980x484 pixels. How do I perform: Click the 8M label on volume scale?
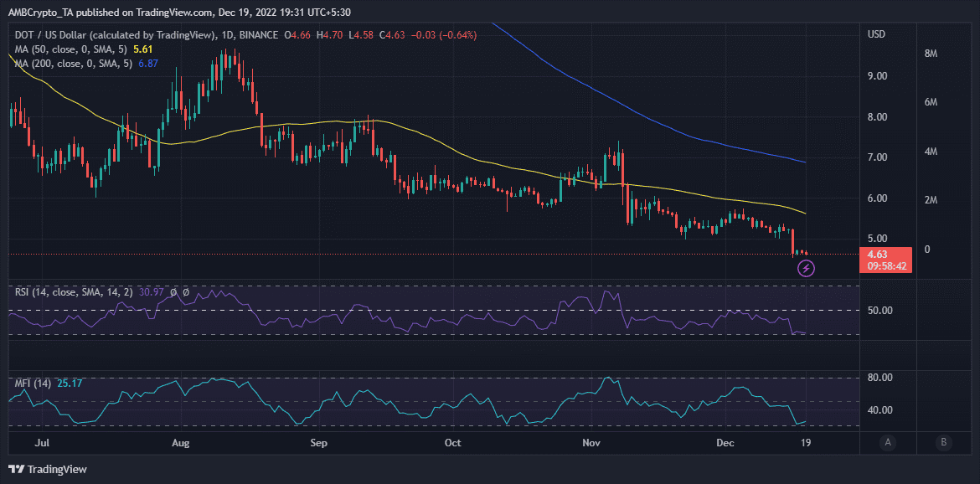tap(930, 54)
